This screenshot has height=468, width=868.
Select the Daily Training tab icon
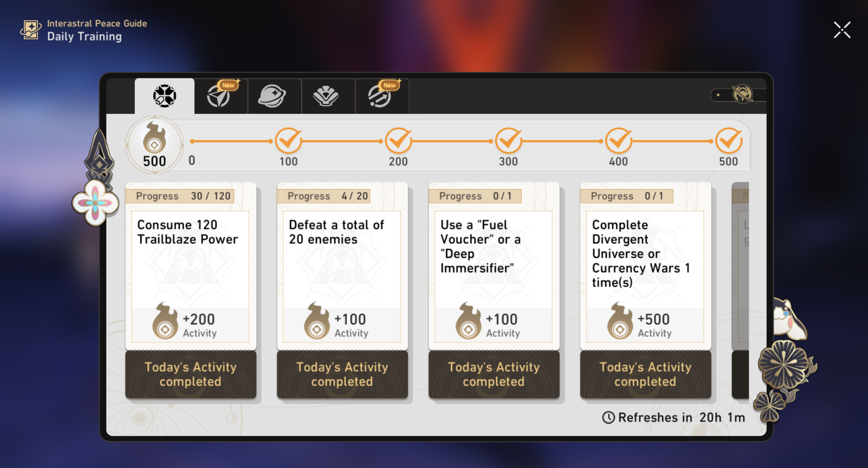coord(165,96)
